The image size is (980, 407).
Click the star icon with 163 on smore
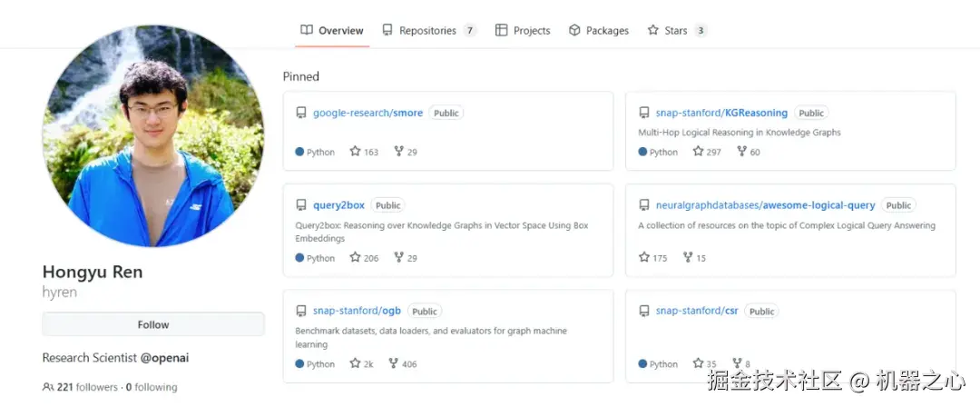355,151
